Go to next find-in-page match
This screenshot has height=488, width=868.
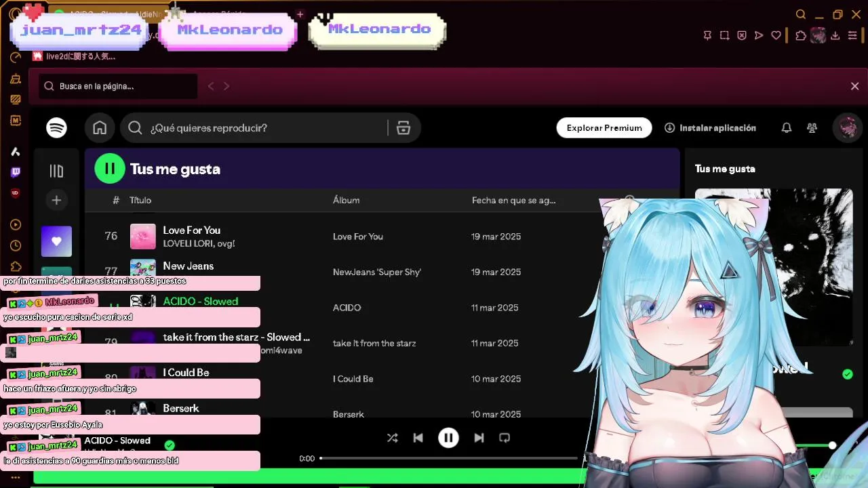coord(226,86)
